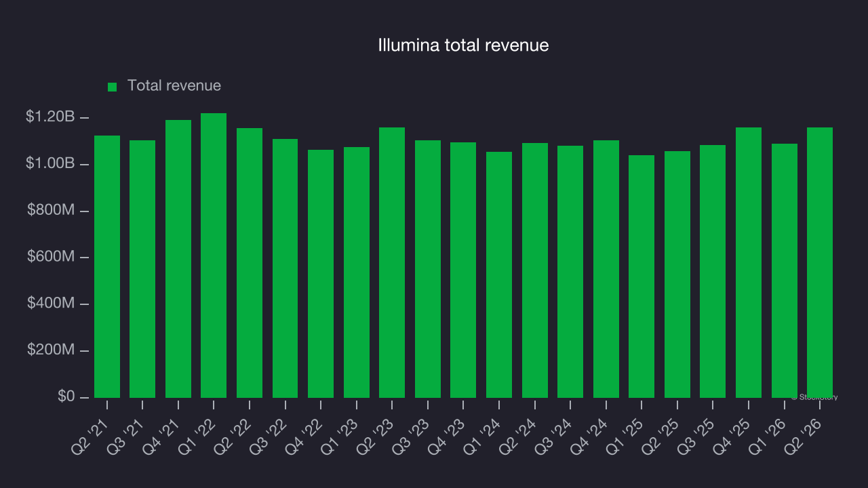The image size is (868, 488).
Task: Click the green Total revenue legend swatch
Action: [x=113, y=87]
